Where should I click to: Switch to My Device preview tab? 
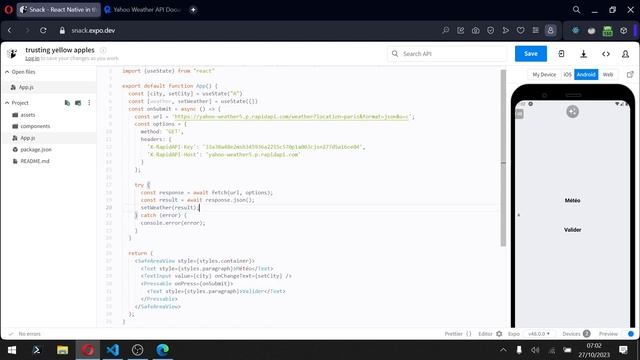(544, 74)
